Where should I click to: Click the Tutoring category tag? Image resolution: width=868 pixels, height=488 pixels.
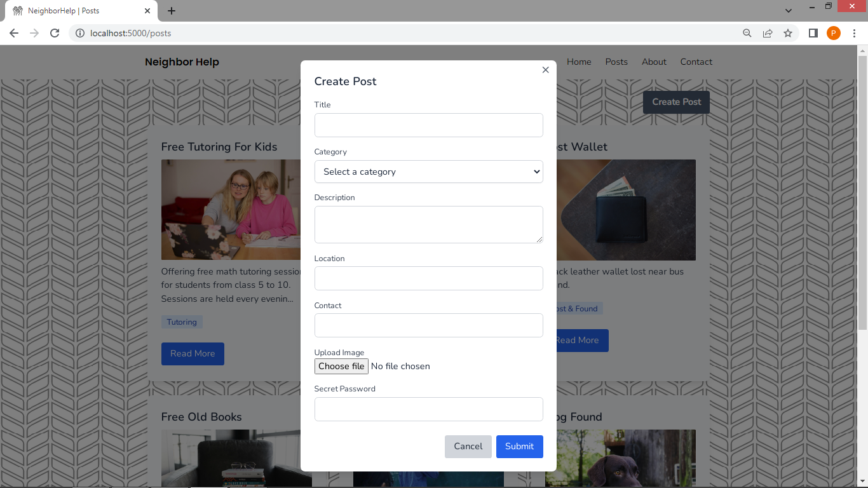click(182, 322)
